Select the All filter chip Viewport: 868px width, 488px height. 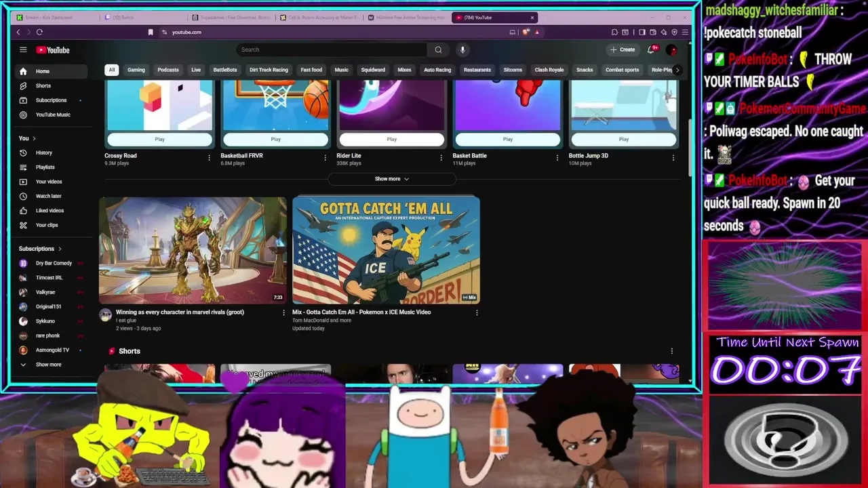[x=112, y=70]
